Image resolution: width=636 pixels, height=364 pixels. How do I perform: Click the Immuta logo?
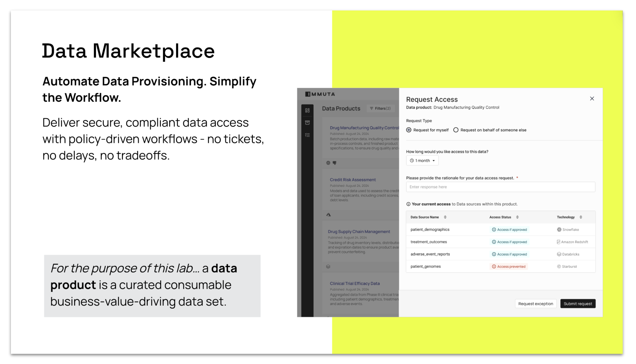(x=320, y=94)
